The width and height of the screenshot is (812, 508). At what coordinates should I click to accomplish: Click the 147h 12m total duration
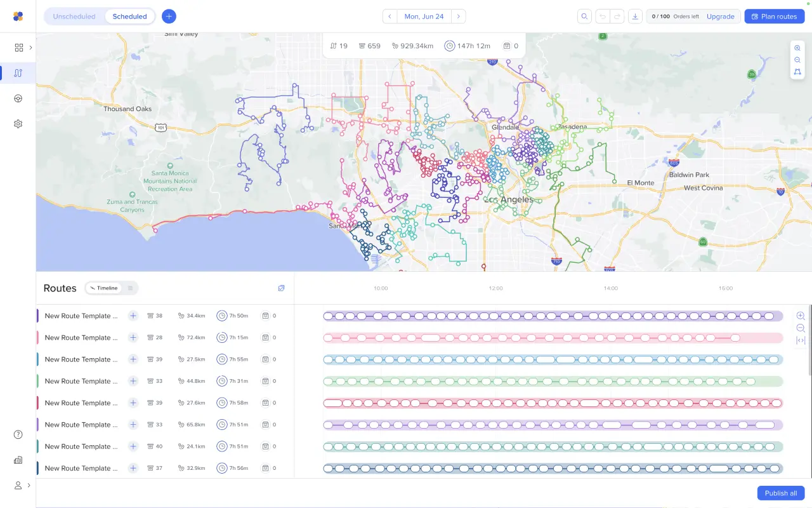point(473,46)
